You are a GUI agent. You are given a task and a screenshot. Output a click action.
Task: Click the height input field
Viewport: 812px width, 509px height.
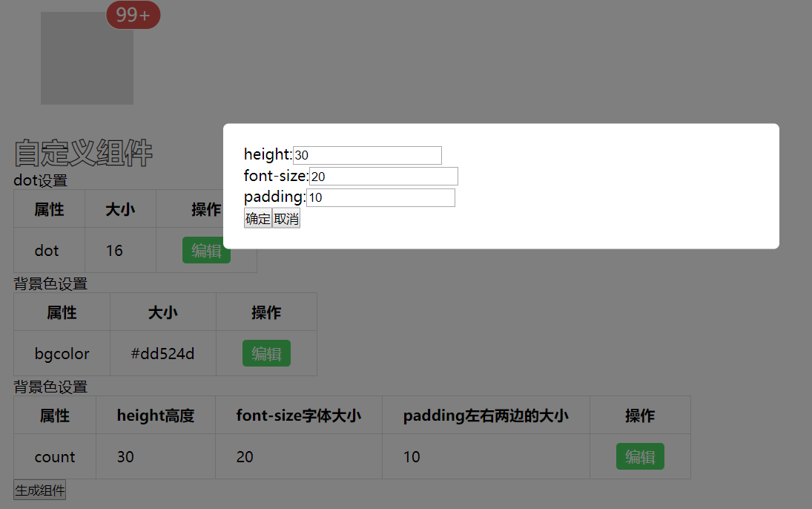pos(367,155)
